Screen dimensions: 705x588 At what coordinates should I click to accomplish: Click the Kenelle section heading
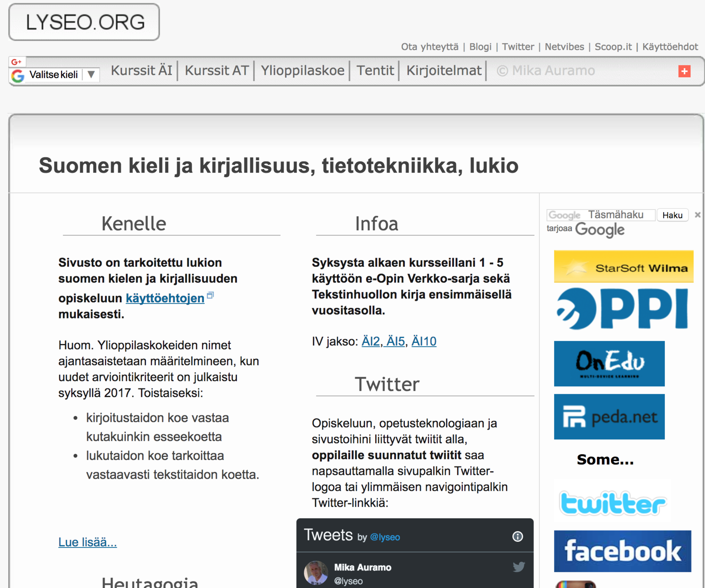[x=134, y=224]
